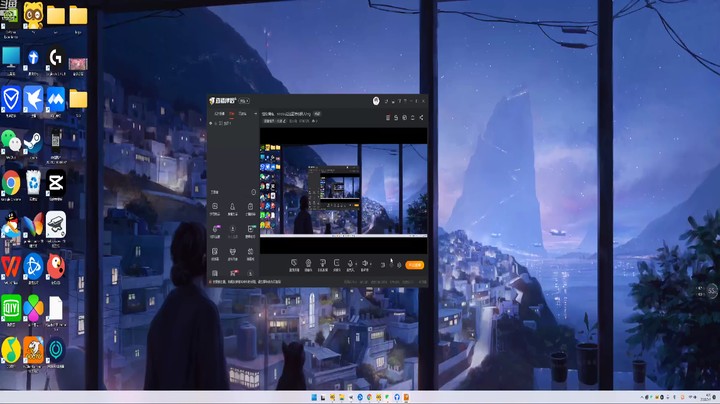The height and width of the screenshot is (404, 720).
Task: Click the share icon above the preview
Action: tap(421, 118)
